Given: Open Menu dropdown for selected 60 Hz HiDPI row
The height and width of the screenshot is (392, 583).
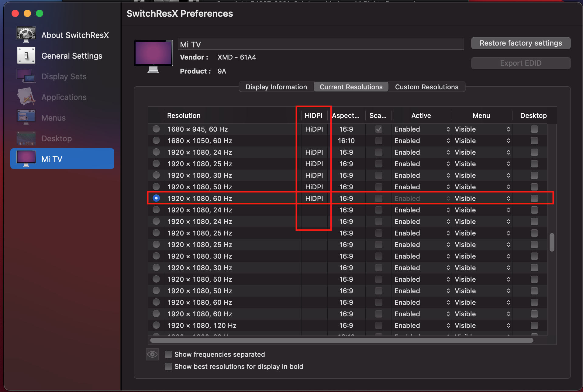Looking at the screenshot, I should [x=482, y=198].
